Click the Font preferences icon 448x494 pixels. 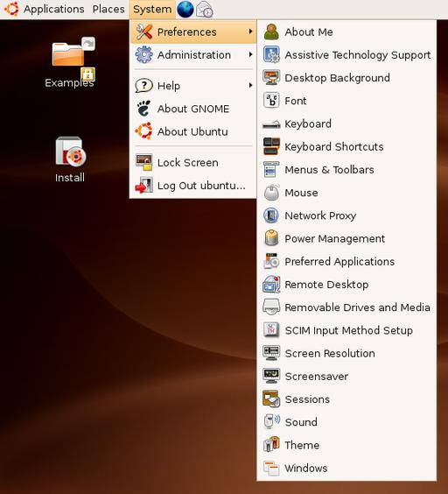(271, 101)
